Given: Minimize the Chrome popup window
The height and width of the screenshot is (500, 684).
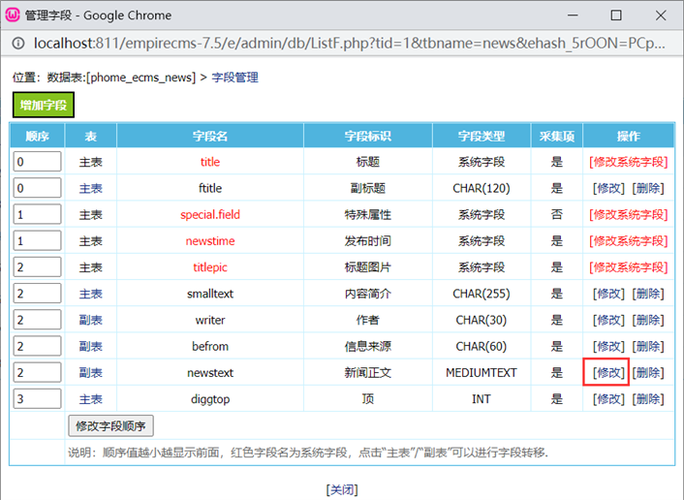Looking at the screenshot, I should pyautogui.click(x=573, y=15).
